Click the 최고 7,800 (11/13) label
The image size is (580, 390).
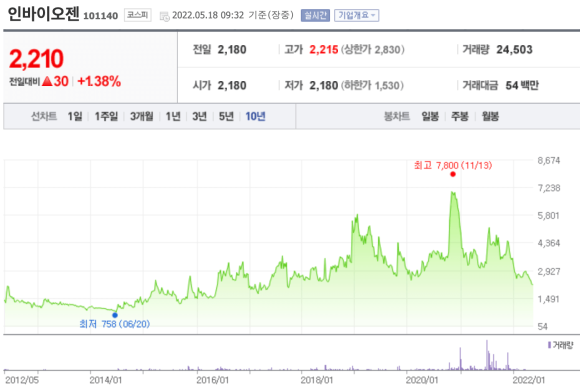click(453, 165)
